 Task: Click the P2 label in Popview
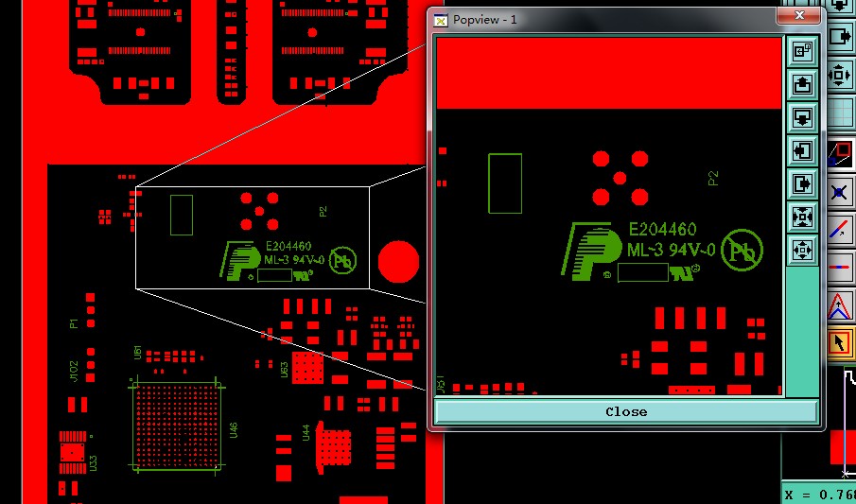(x=713, y=178)
